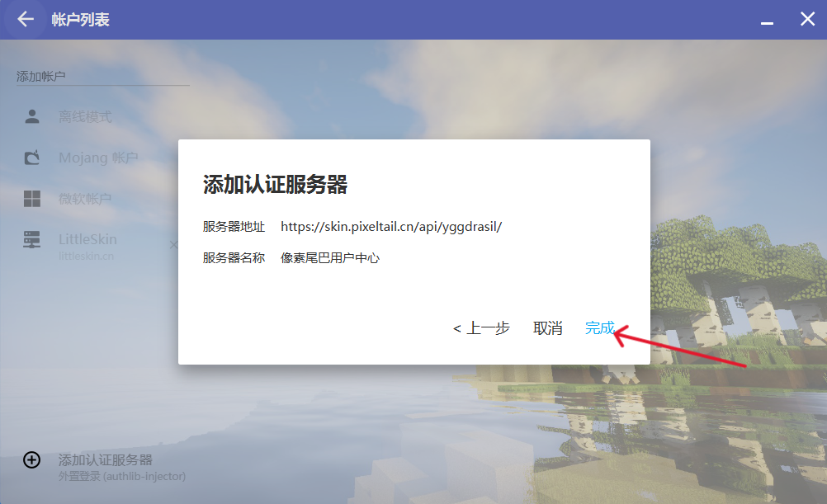Click the server name 像素尾巴用户中心
This screenshot has height=504, width=827.
pos(330,257)
